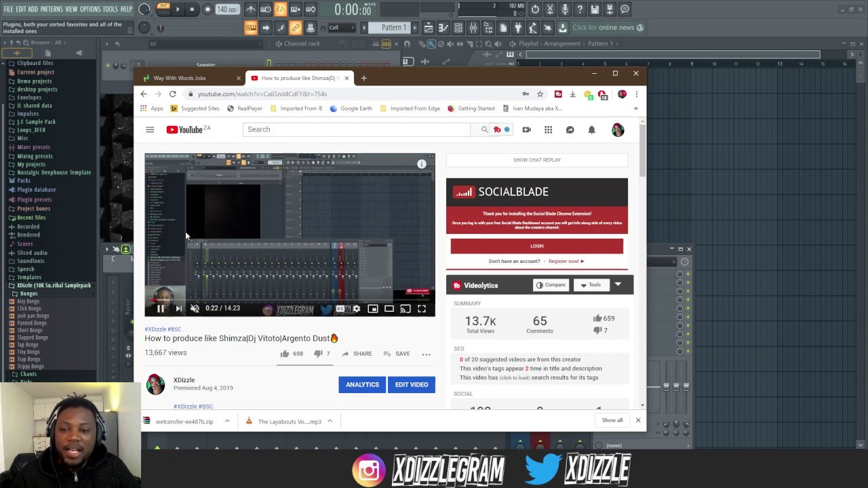The image size is (868, 488).
Task: Click the ANALYTICS button
Action: coord(362,384)
